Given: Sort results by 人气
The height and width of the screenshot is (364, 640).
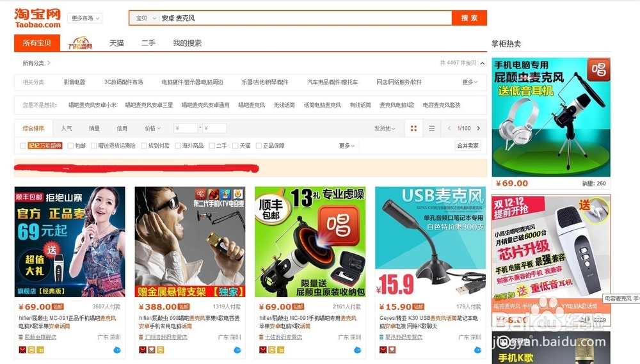Looking at the screenshot, I should pos(67,128).
